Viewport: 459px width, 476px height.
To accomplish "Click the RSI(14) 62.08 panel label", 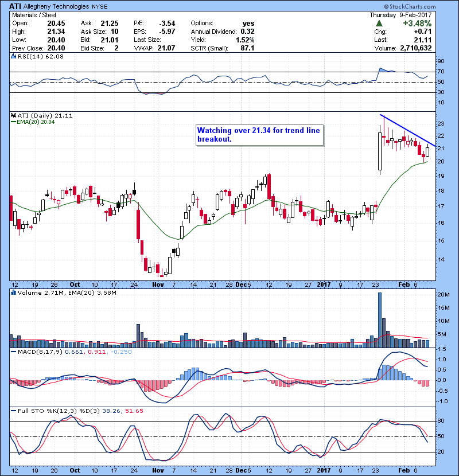I will 40,56.
